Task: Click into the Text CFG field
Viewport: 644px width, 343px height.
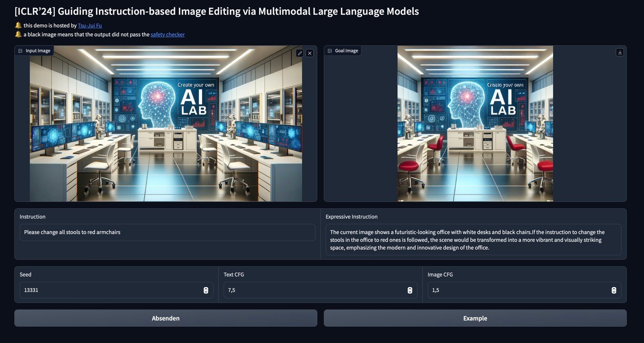Action: click(x=320, y=290)
